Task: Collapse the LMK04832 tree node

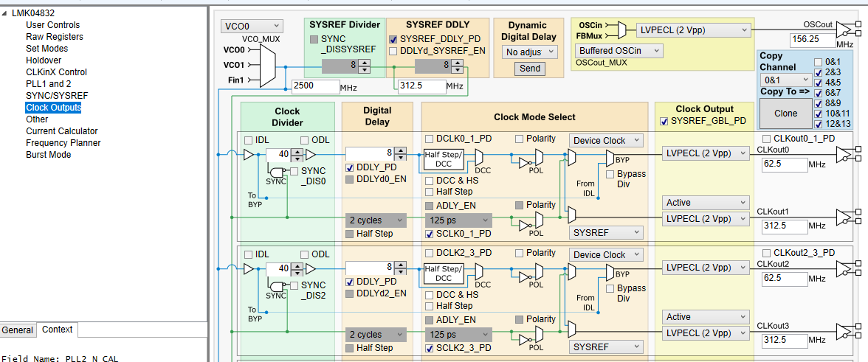Action: click(5, 13)
